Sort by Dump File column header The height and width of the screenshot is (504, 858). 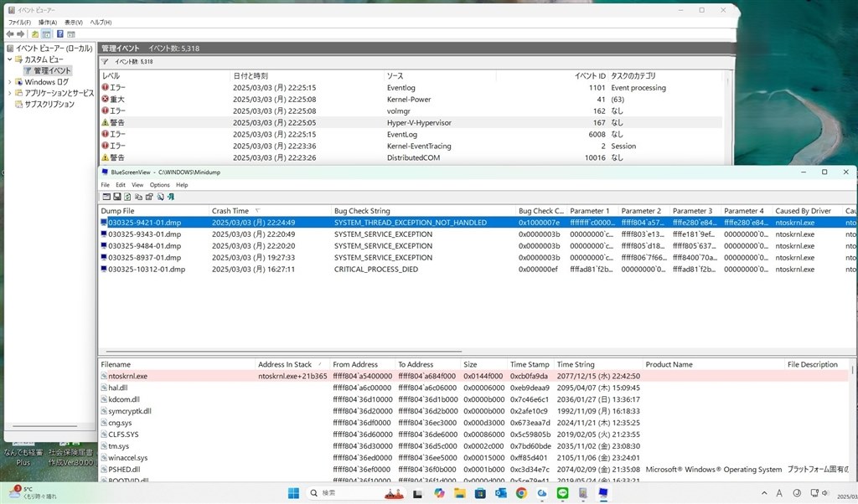(154, 210)
